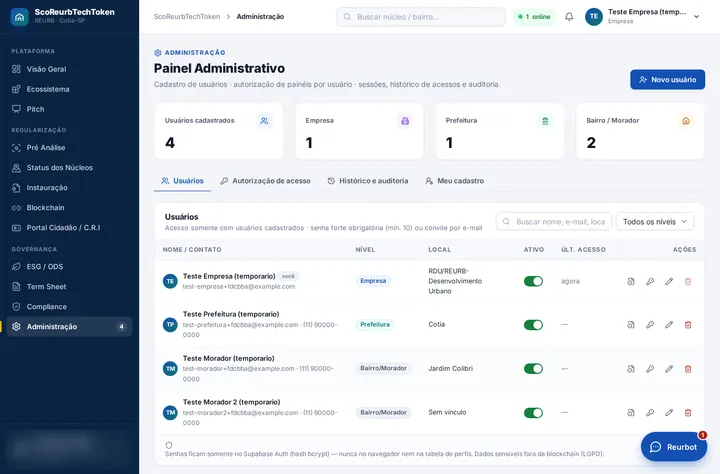
Task: Open Pré Análise in sidebar
Action: [x=69, y=147]
